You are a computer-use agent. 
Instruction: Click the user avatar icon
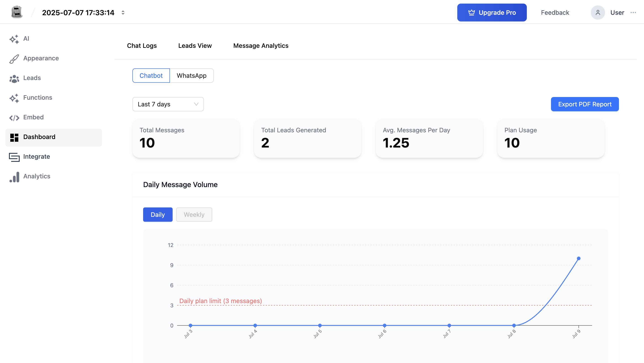pos(598,13)
